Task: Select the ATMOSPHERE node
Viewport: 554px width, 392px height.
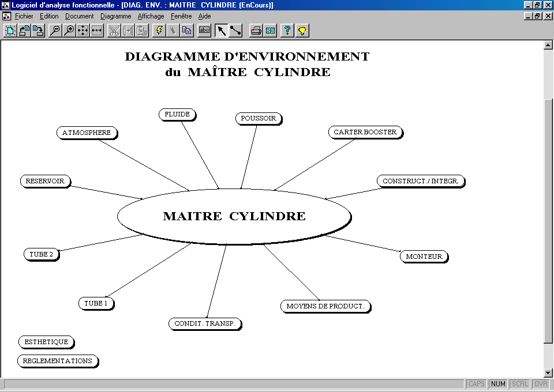Action: pyautogui.click(x=87, y=133)
